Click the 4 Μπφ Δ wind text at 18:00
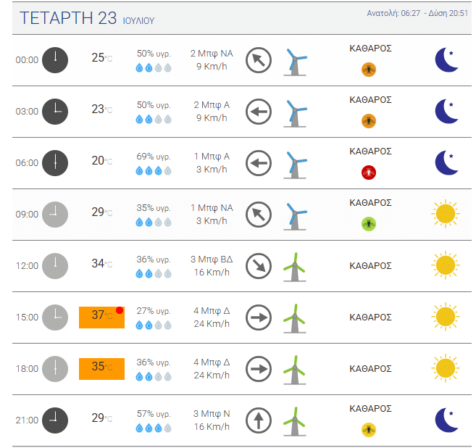The height and width of the screenshot is (448, 476). (x=212, y=362)
